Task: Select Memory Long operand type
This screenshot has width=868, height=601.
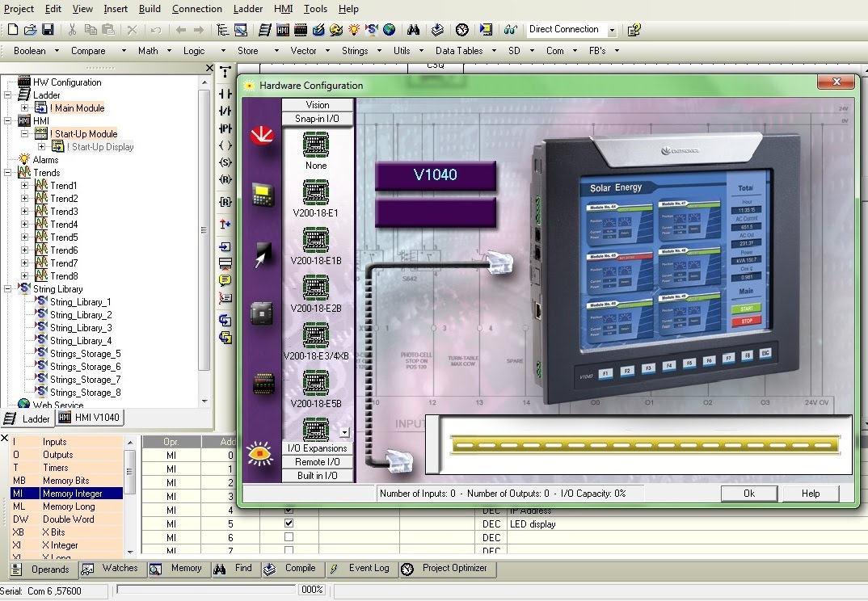Action: coord(66,506)
